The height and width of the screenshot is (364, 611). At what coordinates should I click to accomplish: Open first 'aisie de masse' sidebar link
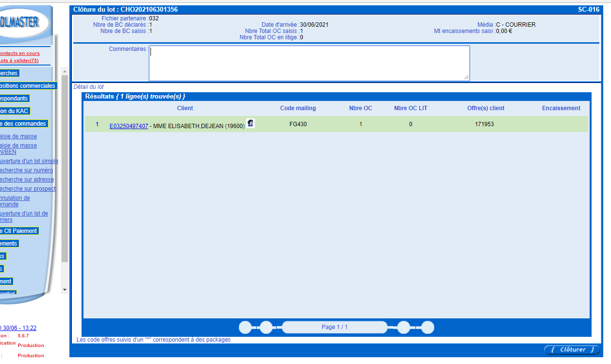pyautogui.click(x=18, y=137)
